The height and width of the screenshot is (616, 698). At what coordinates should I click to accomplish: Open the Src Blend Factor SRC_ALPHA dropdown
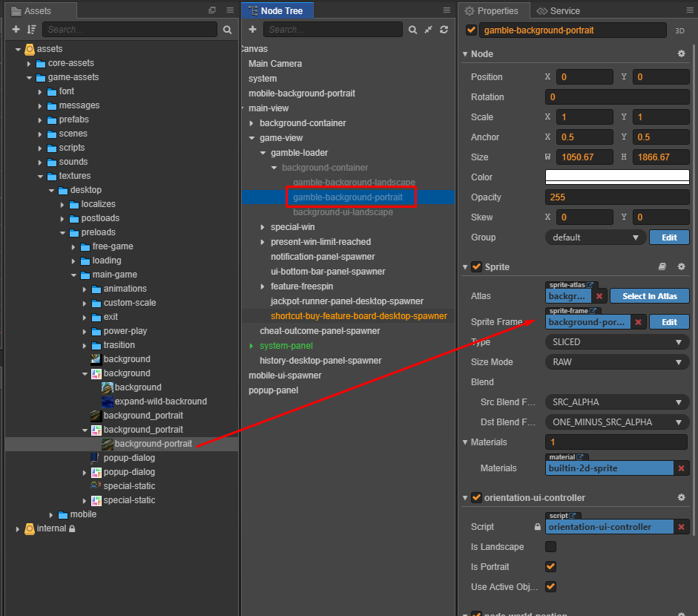(617, 402)
